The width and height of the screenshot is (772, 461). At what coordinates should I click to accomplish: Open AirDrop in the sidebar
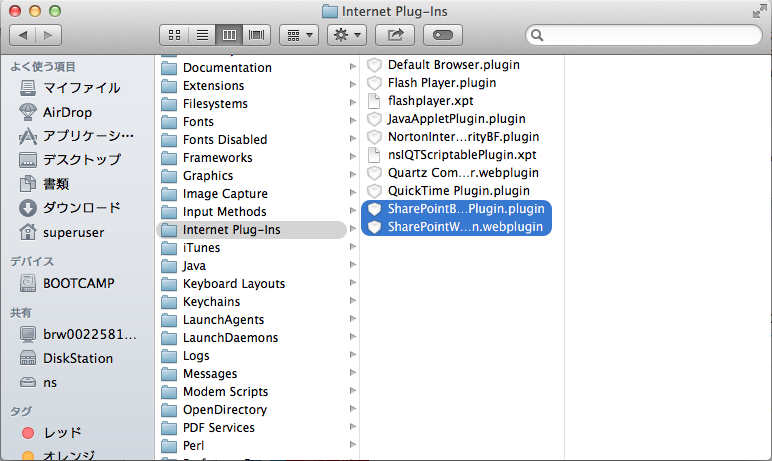point(56,112)
